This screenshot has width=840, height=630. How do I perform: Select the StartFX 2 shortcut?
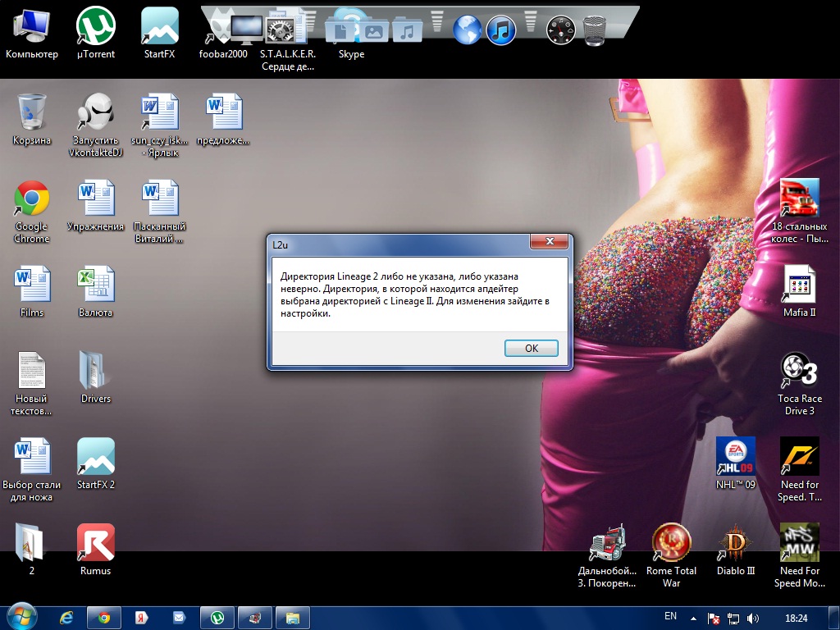coord(95,463)
